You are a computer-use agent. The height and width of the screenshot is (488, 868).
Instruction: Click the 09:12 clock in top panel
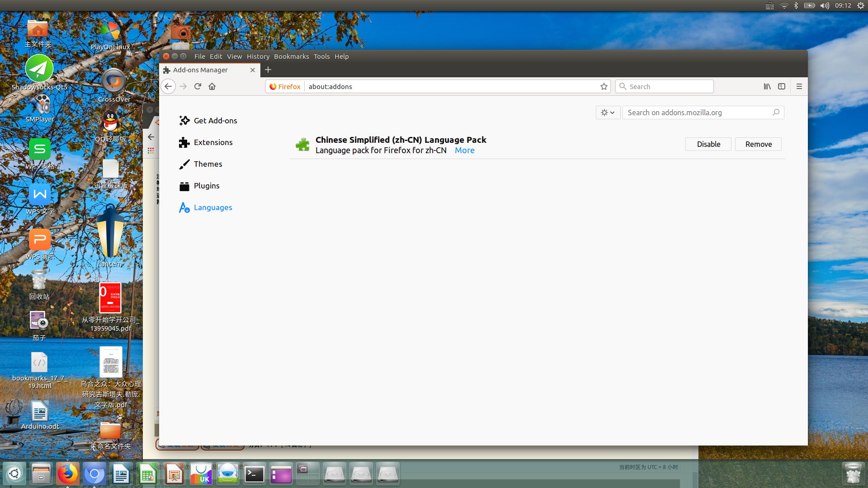[843, 5]
